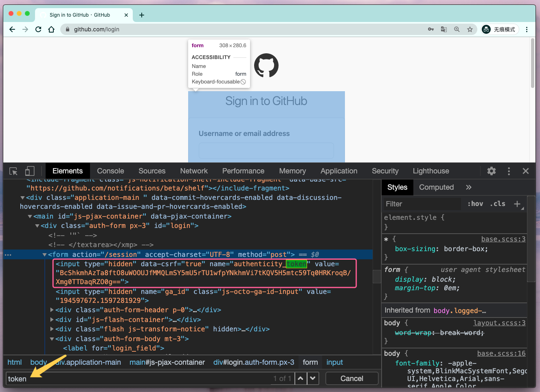This screenshot has width=540, height=392.
Task: Click the address bar URL github.com/login
Action: [97, 29]
